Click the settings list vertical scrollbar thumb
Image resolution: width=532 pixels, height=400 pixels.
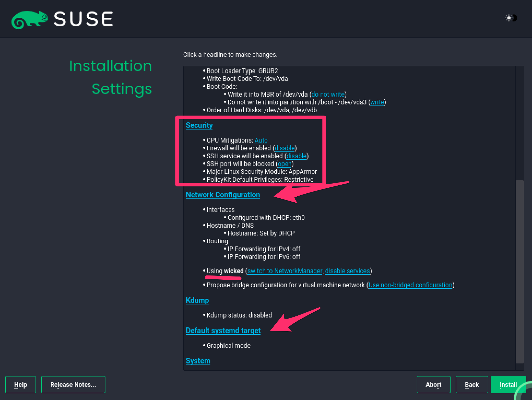point(520,272)
